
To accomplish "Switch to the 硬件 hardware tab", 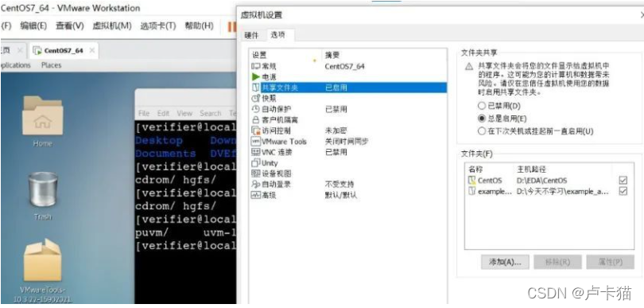I will pos(251,35).
